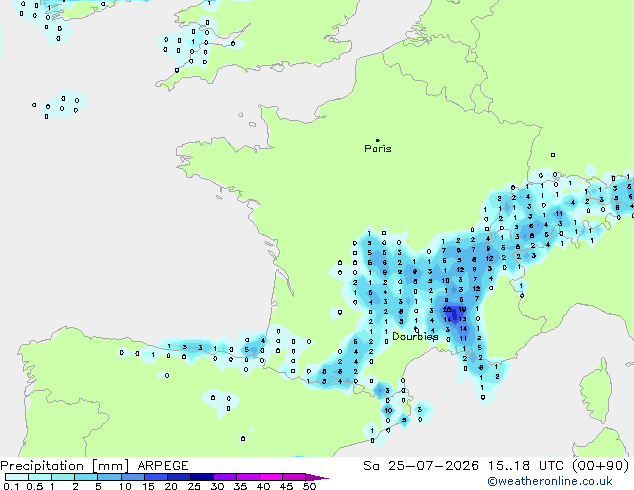Select the 20–25 mm legend swatch
Image resolution: width=634 pixels, height=490 pixels.
coord(179,477)
